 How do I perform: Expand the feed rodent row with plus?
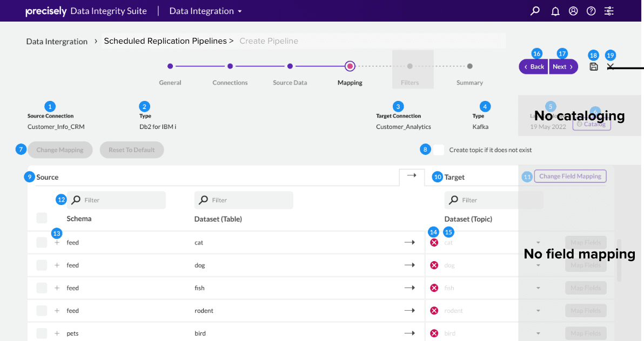click(57, 311)
